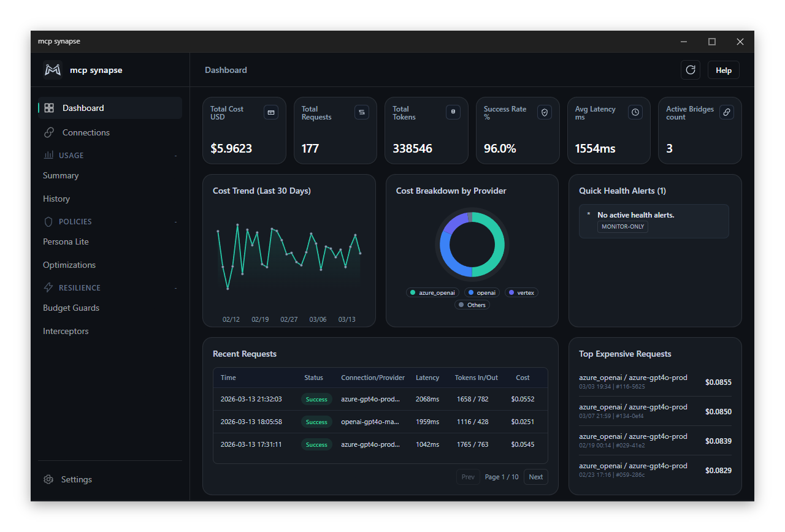Go to the next page of Recent Requests
Viewport: 785px width, 532px height.
535,476
